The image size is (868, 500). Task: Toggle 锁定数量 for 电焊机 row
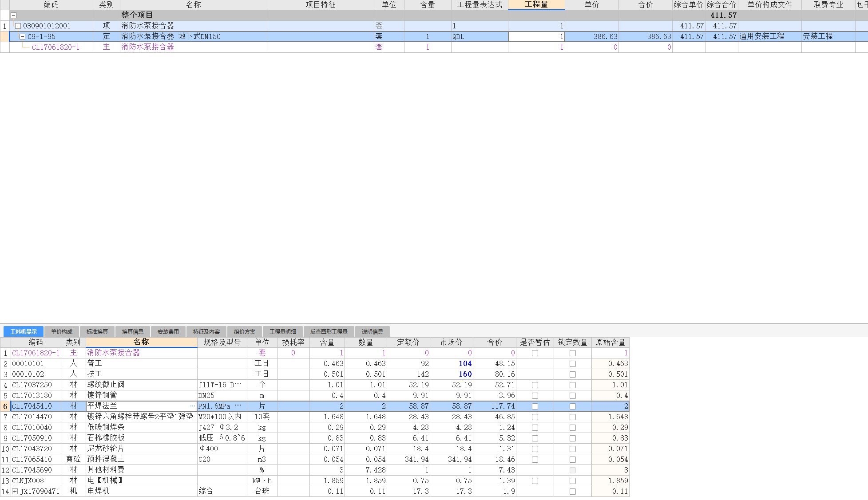(x=573, y=492)
